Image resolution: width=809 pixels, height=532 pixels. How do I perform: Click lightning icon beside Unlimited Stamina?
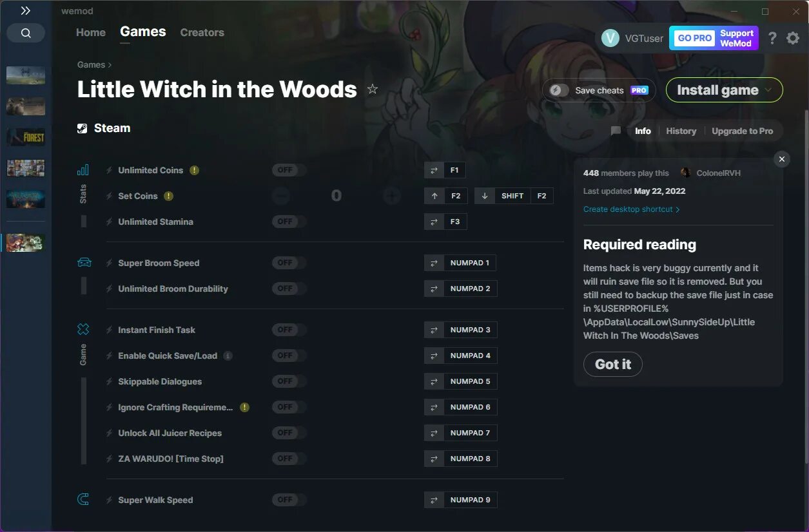click(x=110, y=222)
